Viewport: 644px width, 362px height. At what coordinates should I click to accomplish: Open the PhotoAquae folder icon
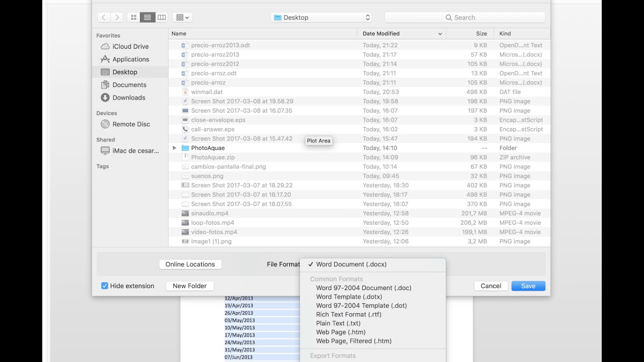185,148
